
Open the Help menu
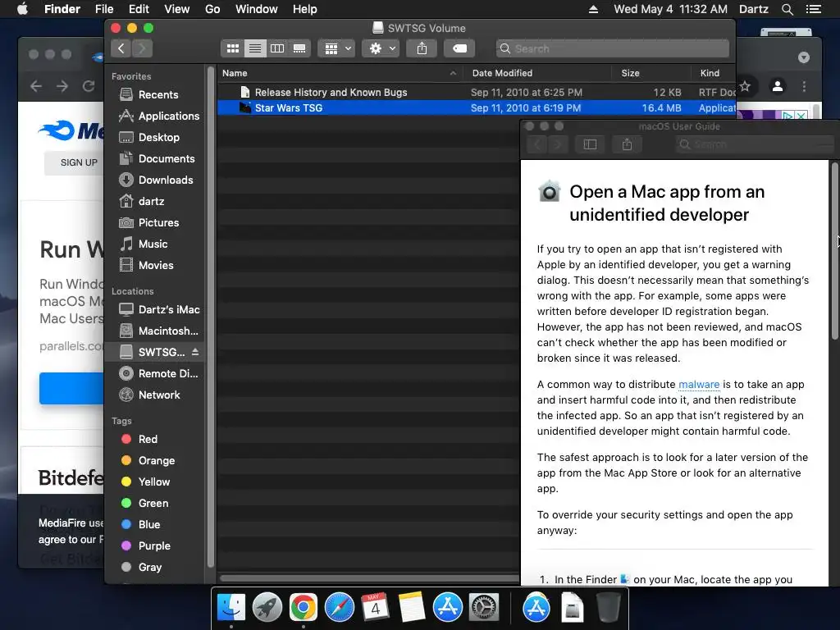[305, 9]
